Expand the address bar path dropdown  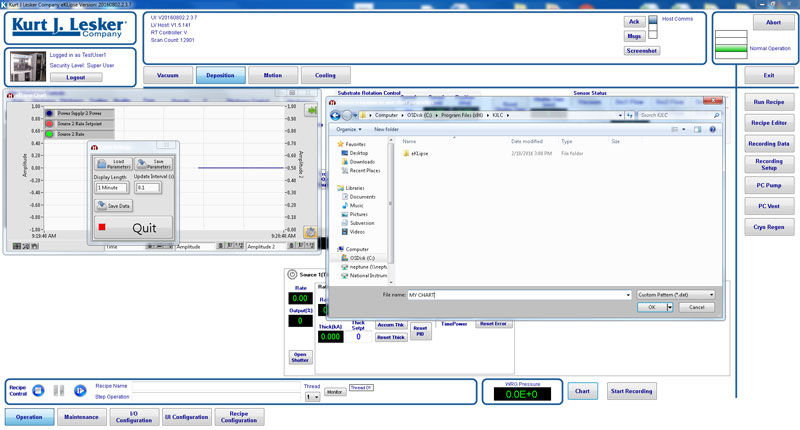620,115
